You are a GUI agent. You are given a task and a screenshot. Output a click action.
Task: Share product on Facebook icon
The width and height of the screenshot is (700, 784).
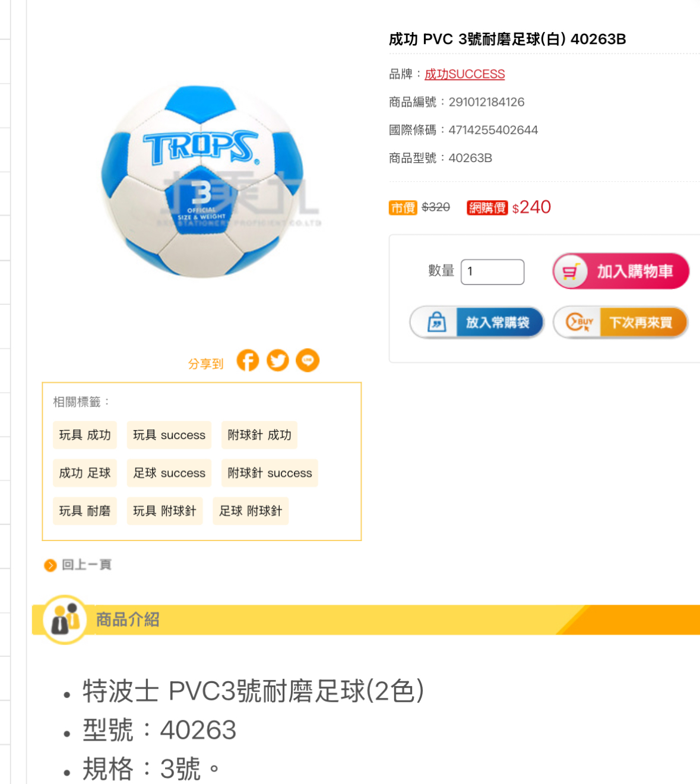coord(248,361)
